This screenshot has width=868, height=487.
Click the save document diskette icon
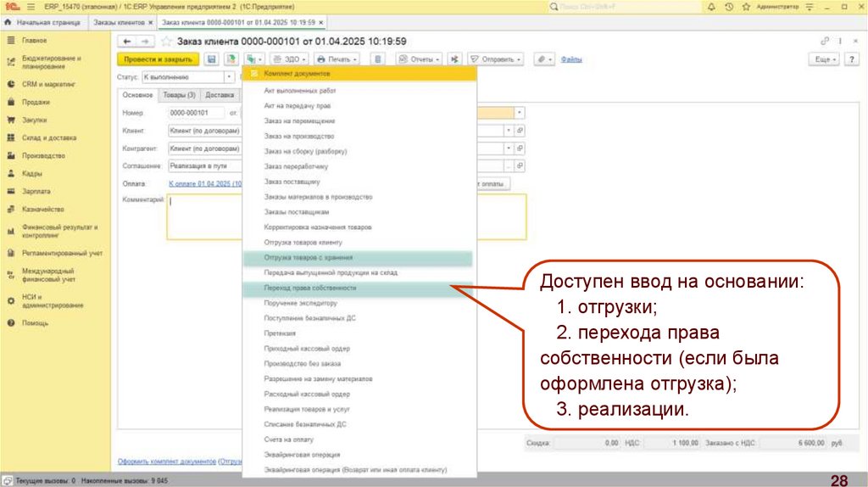coord(210,59)
